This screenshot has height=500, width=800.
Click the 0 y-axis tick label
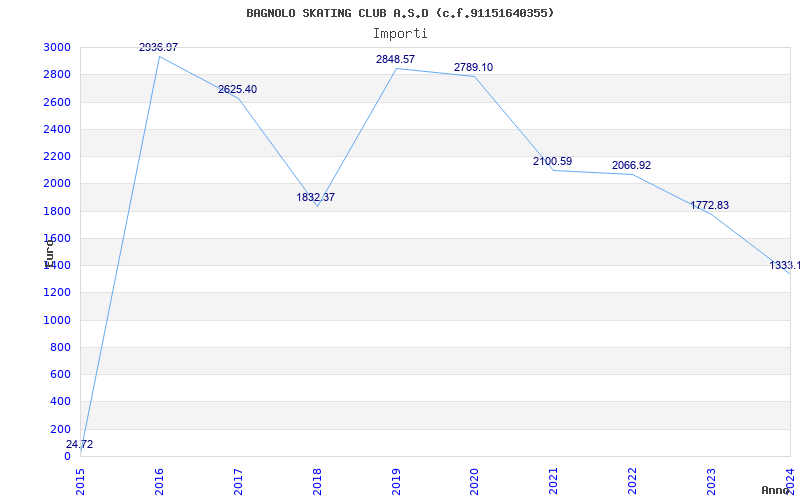coord(67,456)
